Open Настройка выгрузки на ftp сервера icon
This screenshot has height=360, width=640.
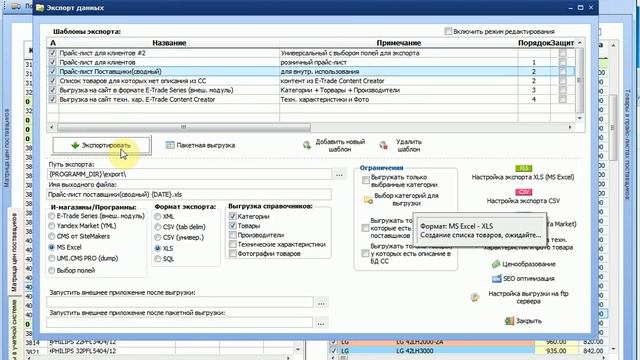coord(475,297)
